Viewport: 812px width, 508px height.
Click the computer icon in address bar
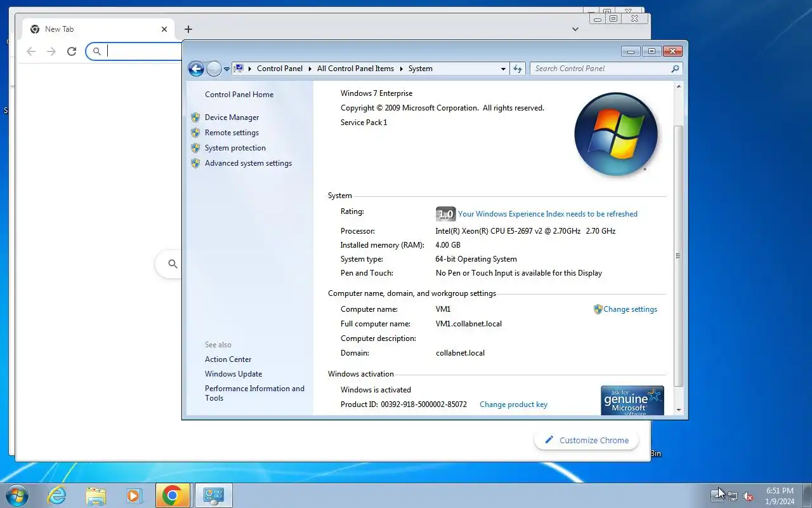[x=239, y=69]
